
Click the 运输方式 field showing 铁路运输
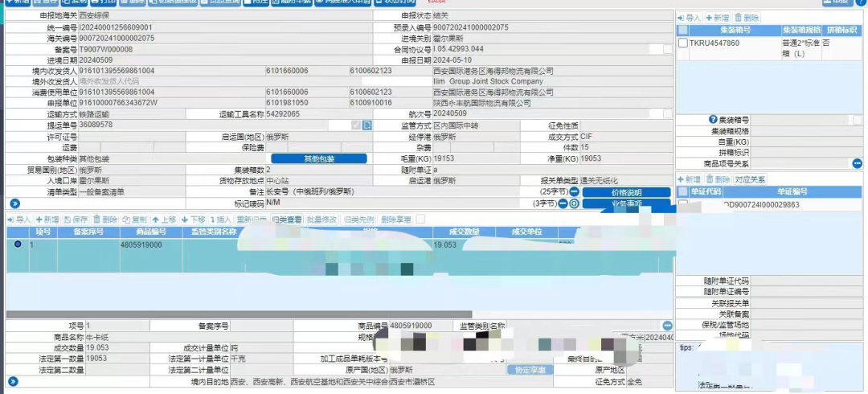tap(133, 115)
